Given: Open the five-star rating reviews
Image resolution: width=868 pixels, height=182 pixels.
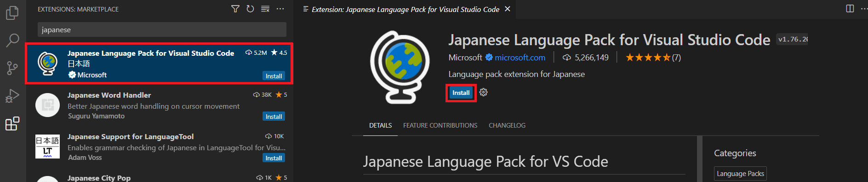Looking at the screenshot, I should pyautogui.click(x=653, y=58).
